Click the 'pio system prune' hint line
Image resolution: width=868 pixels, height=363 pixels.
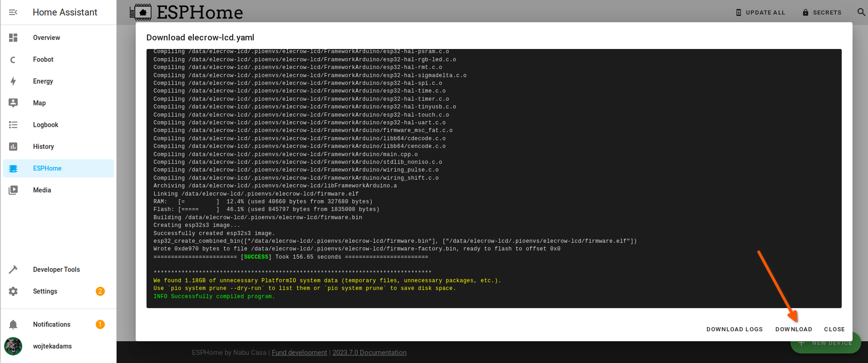(x=304, y=288)
